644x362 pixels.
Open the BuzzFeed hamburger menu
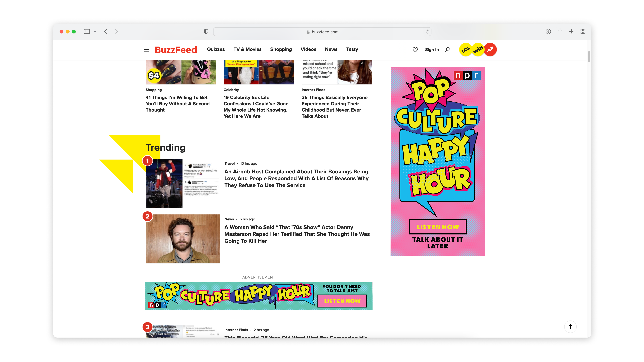pyautogui.click(x=147, y=49)
